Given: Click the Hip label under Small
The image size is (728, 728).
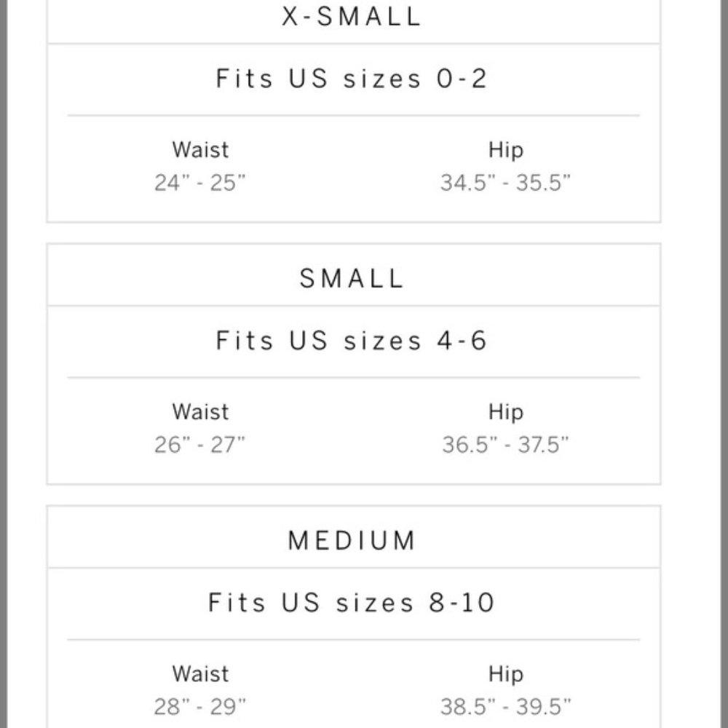Looking at the screenshot, I should 505,412.
